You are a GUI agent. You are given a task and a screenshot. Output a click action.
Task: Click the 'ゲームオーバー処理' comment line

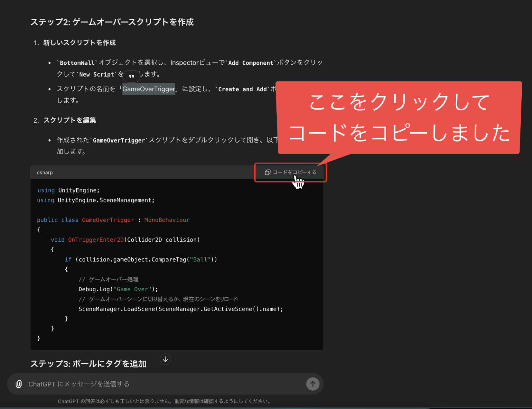109,280
